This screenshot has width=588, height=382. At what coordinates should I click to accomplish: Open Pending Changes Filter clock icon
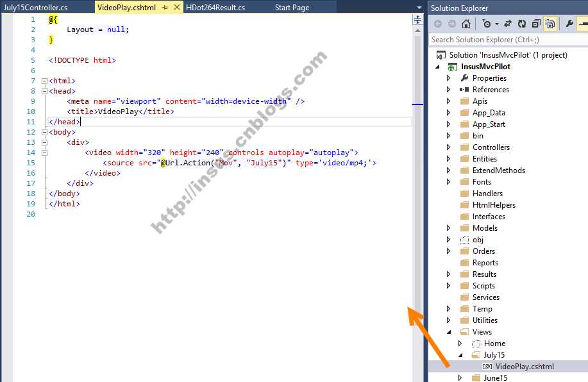[x=487, y=24]
